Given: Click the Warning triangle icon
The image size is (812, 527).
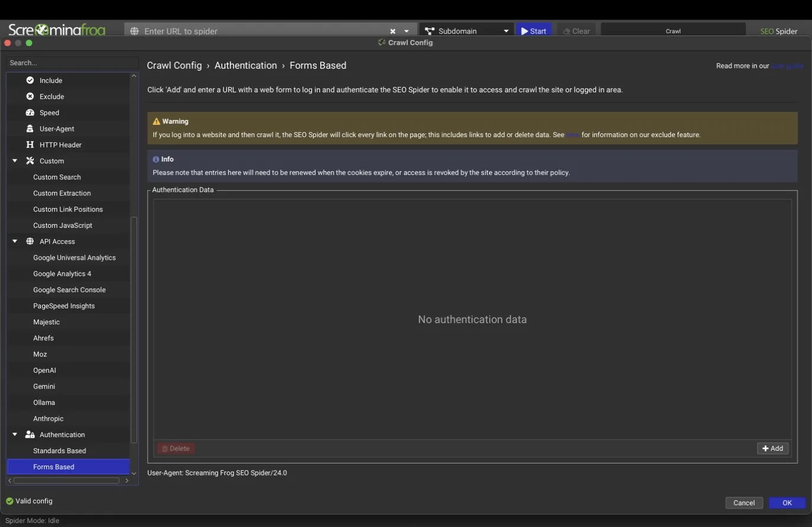Looking at the screenshot, I should click(x=156, y=121).
